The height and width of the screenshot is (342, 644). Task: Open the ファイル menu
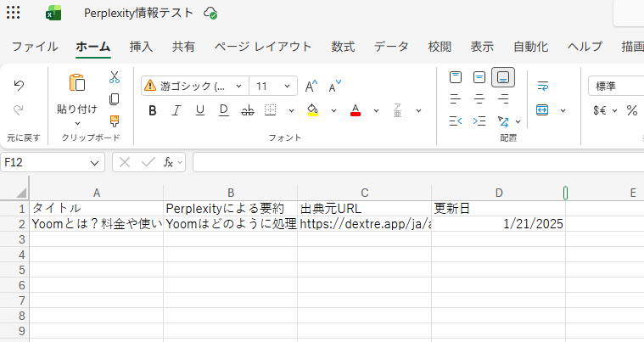tap(35, 47)
